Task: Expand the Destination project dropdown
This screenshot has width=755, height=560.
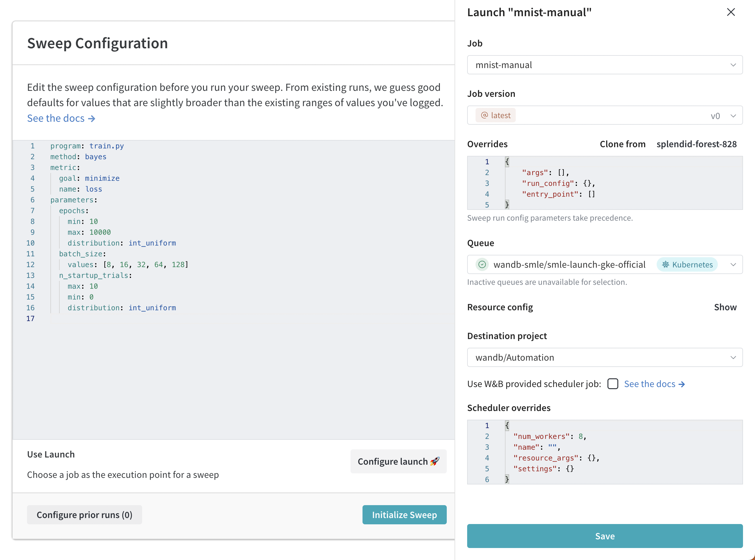Action: 604,357
